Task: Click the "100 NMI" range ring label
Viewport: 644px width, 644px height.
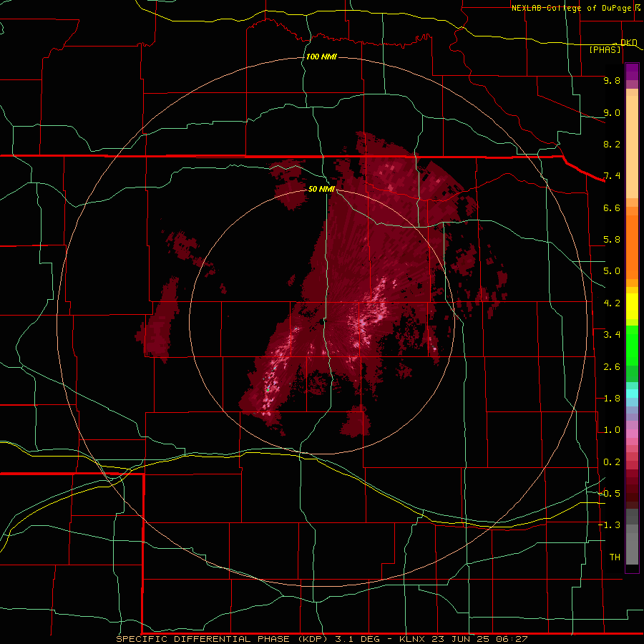Action: tap(321, 57)
